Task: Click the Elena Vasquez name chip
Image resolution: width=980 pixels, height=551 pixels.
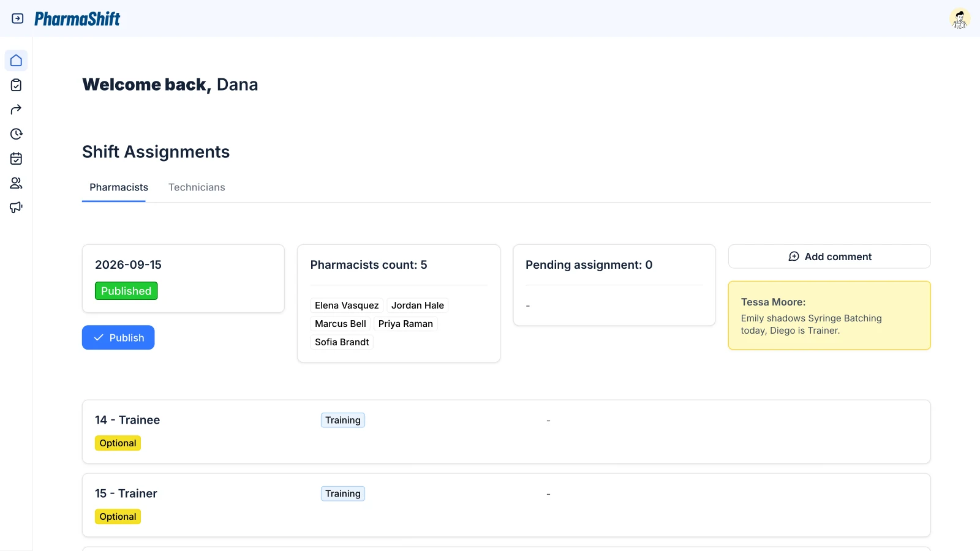Action: [x=347, y=305]
